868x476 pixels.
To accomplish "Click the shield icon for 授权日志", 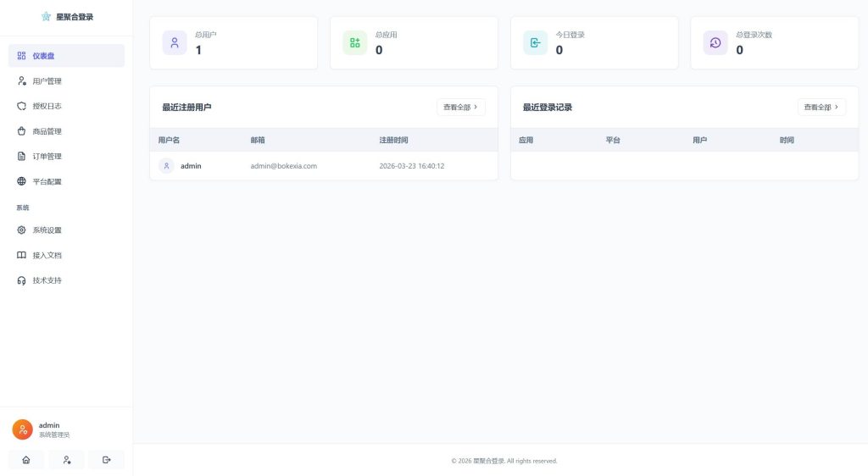I will 21,106.
